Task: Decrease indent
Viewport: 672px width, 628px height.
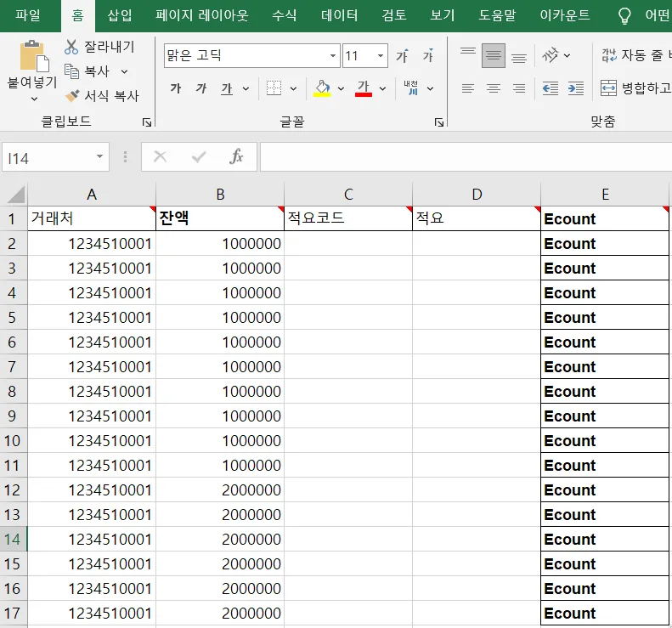Action: pos(551,88)
